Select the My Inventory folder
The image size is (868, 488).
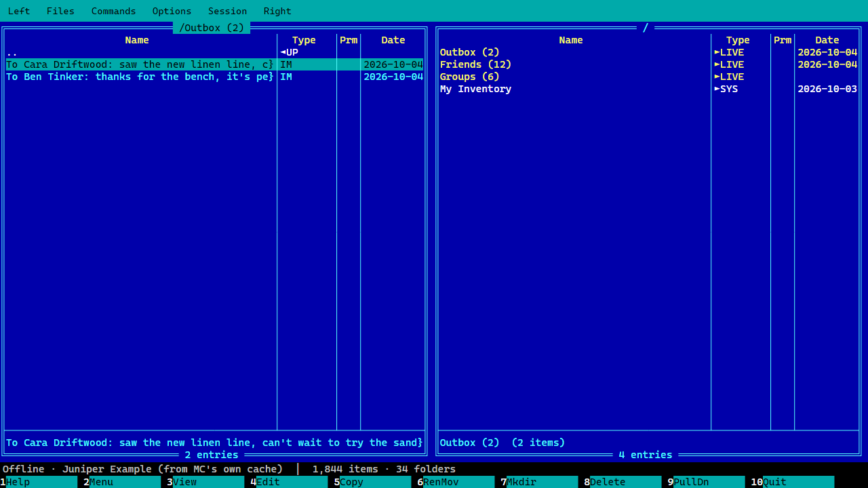pyautogui.click(x=648, y=89)
